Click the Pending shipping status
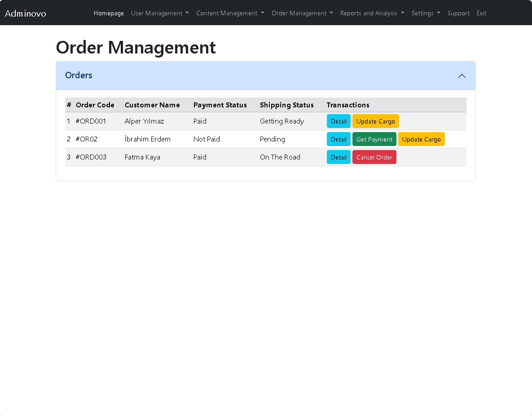This screenshot has width=532, height=416. coord(273,139)
